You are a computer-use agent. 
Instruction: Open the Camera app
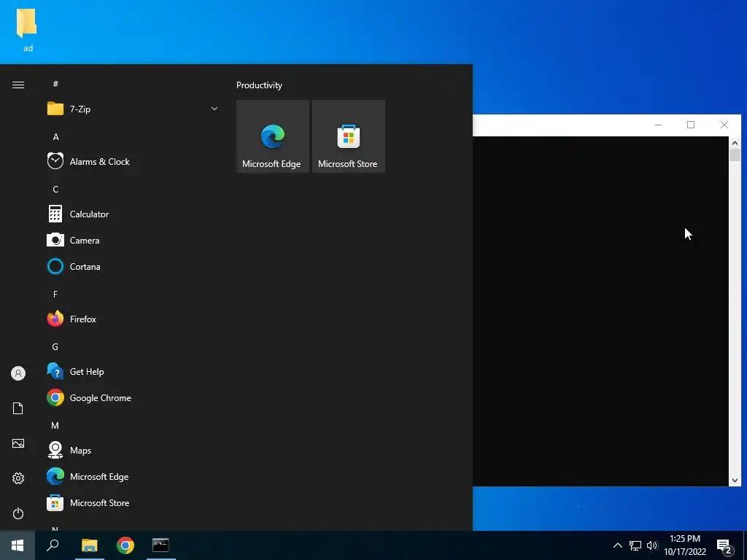click(x=133, y=240)
